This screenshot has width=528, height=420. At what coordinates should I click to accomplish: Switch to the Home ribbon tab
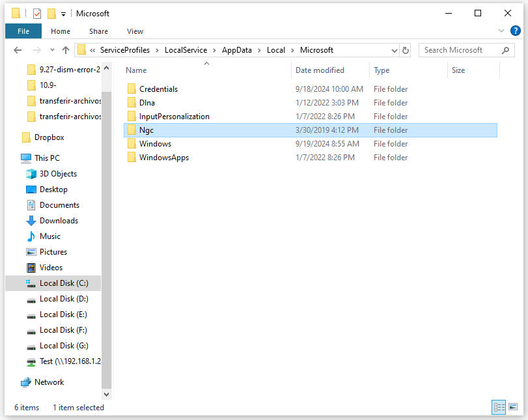pos(61,31)
